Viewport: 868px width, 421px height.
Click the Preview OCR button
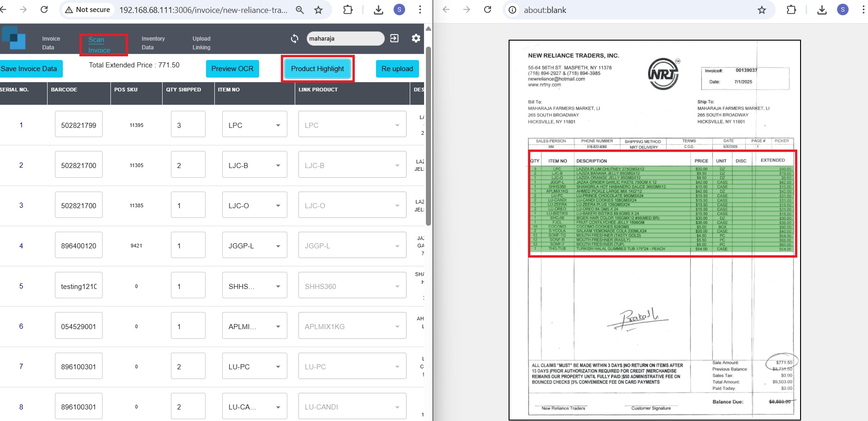click(232, 69)
